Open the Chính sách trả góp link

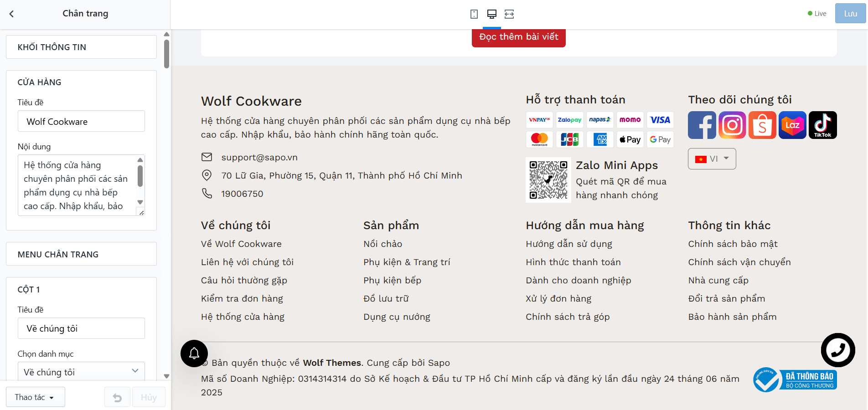pos(568,317)
